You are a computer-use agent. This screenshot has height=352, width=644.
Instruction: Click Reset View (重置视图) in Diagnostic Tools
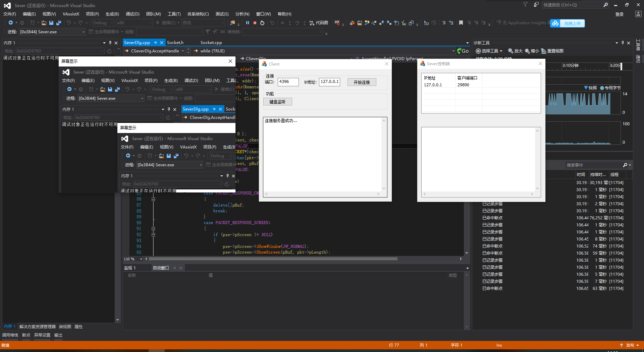click(x=552, y=51)
